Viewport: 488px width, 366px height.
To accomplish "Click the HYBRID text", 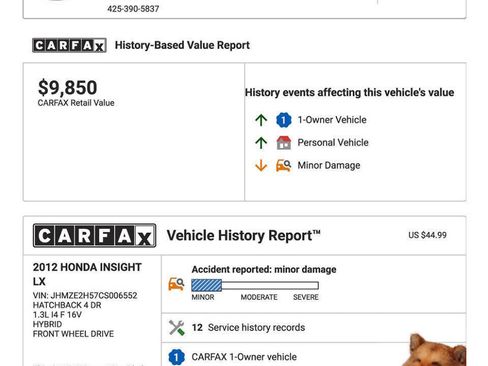I will 47,324.
